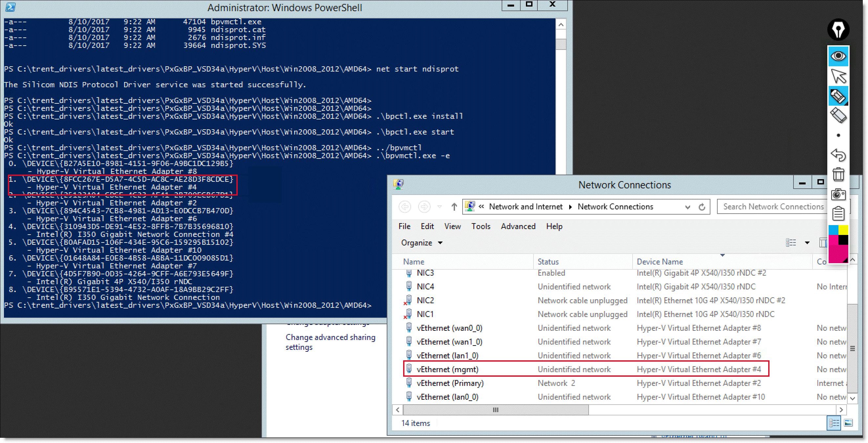
Task: Open the CMYK color palette swatch
Action: coord(838,244)
